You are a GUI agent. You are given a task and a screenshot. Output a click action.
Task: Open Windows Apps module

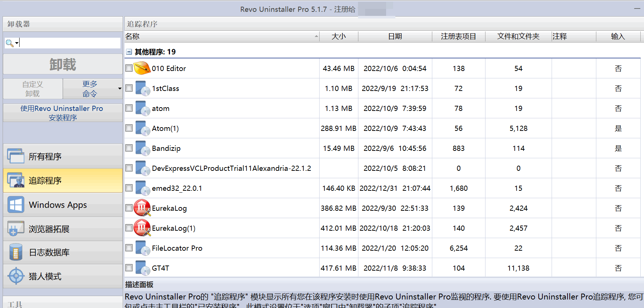(x=63, y=205)
